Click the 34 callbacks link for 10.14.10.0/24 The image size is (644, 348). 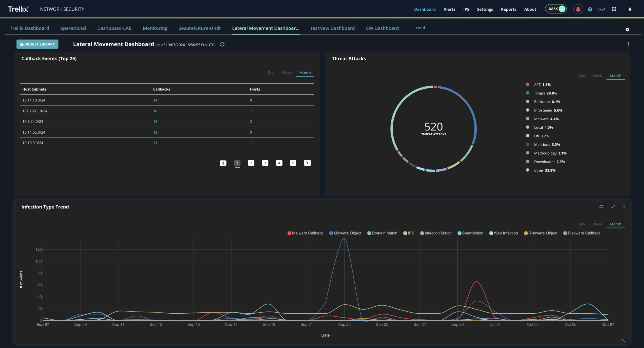click(x=155, y=100)
